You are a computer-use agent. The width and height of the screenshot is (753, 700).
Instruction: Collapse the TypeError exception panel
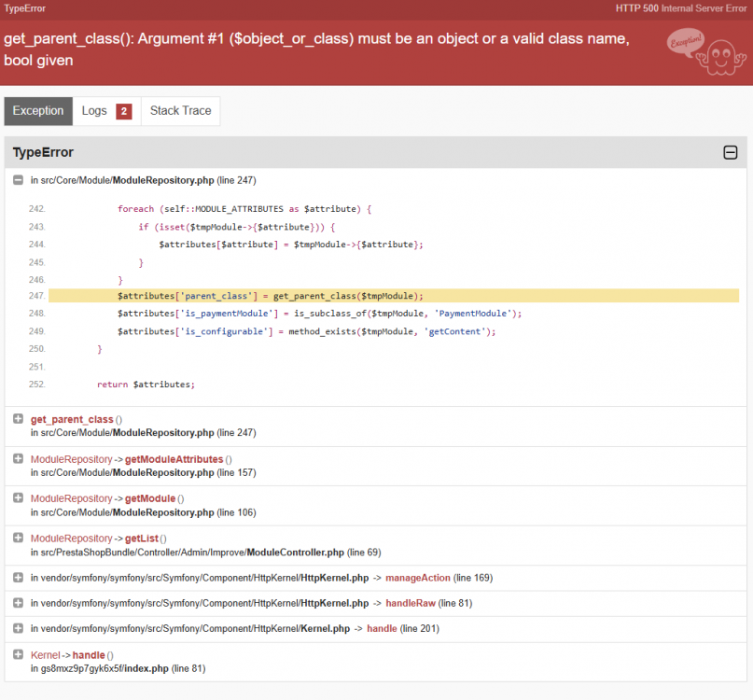click(731, 151)
